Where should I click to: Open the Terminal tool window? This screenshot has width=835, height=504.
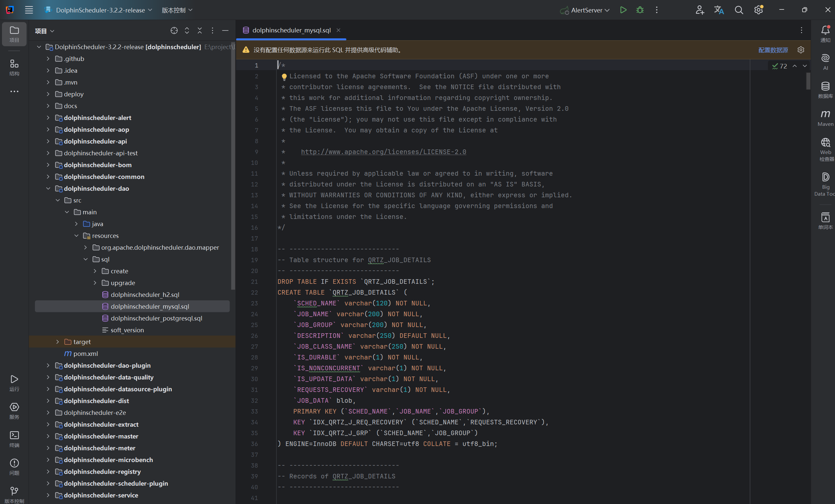[14, 437]
